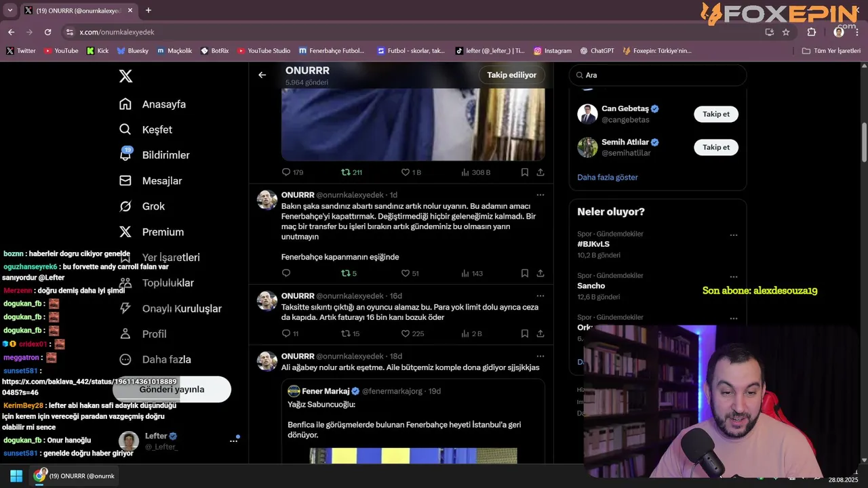Like the post with 51 likes
868x488 pixels.
click(x=406, y=273)
